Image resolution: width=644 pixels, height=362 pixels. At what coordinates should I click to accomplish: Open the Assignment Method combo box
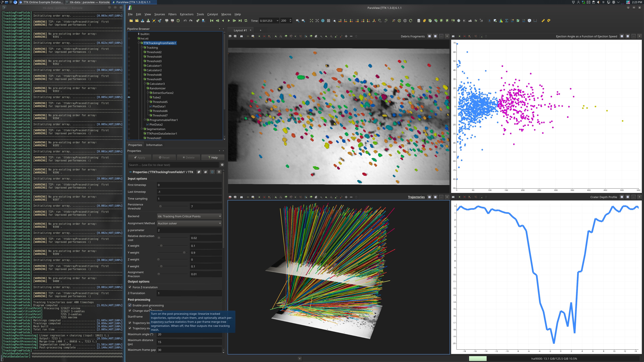189,223
